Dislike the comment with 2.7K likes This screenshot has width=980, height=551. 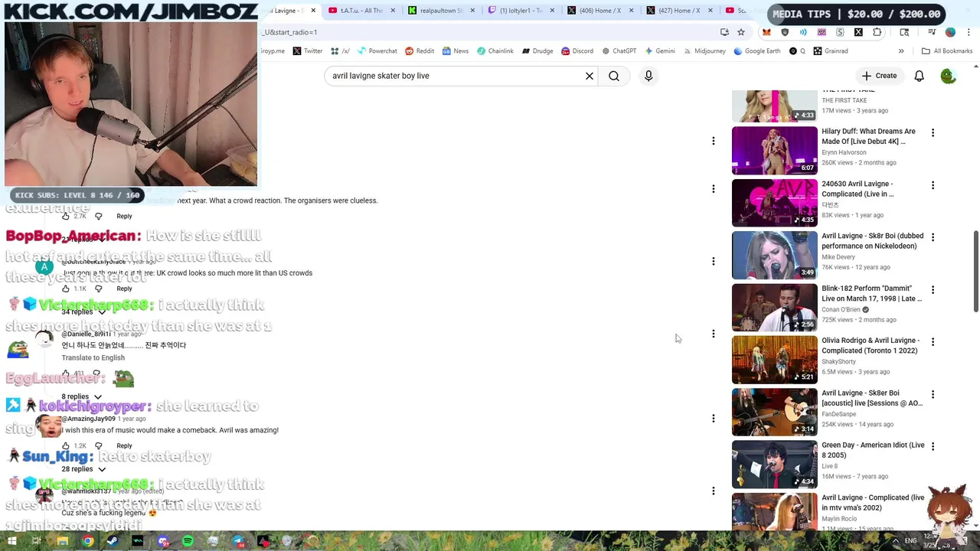(98, 217)
